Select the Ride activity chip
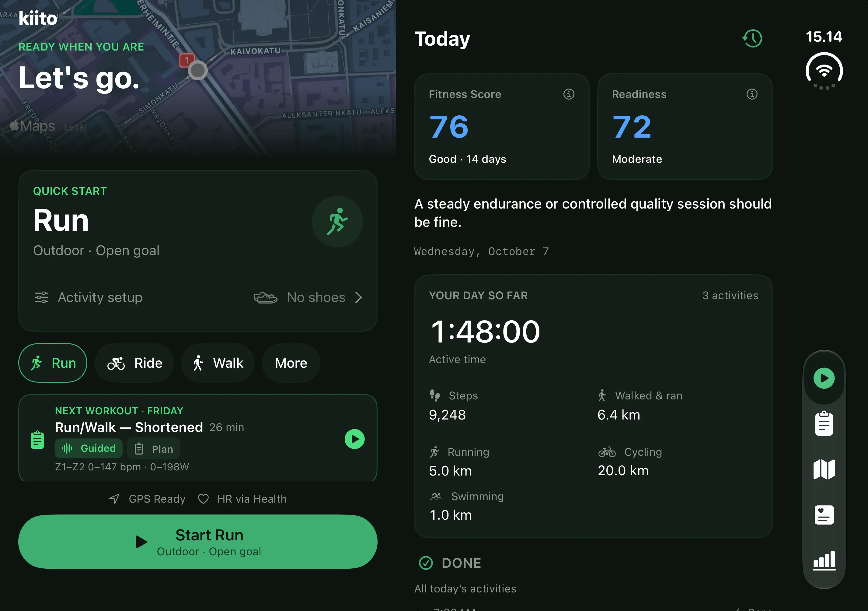The height and width of the screenshot is (611, 868). (134, 363)
